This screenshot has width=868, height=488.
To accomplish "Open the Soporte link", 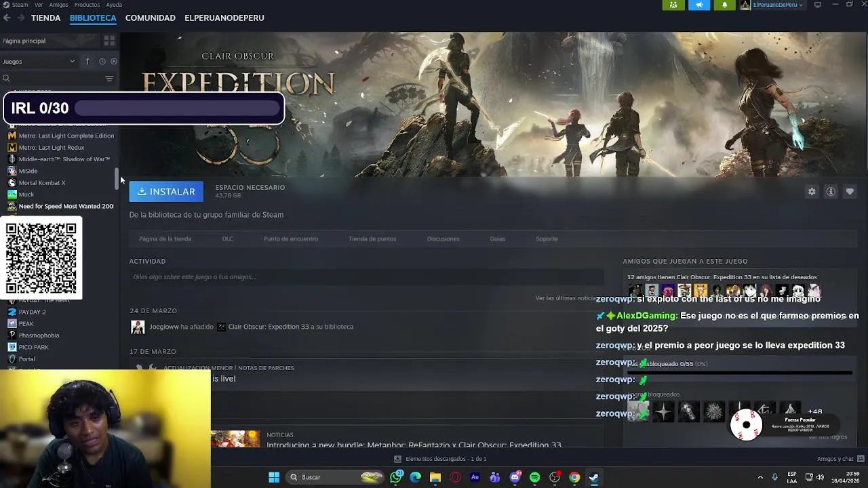I will pos(547,239).
